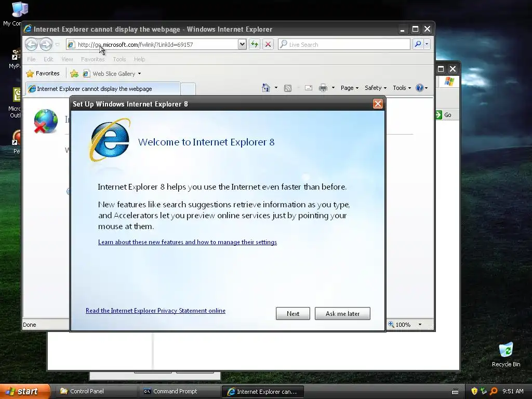This screenshot has height=399, width=532.
Task: Click the Refresh page icon
Action: (255, 45)
